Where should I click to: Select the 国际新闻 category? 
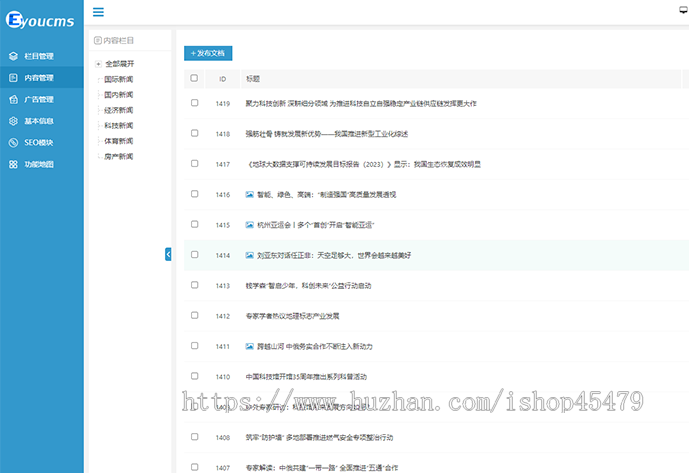point(119,79)
